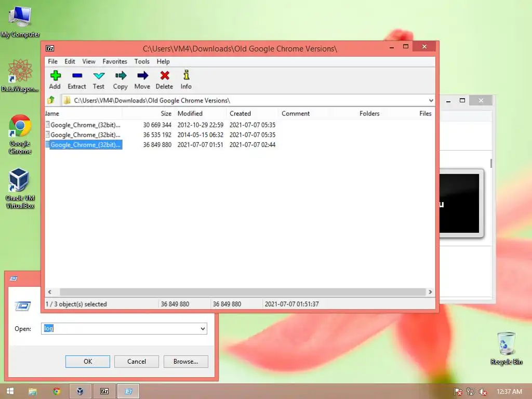Open the Favorites menu

[x=115, y=61]
